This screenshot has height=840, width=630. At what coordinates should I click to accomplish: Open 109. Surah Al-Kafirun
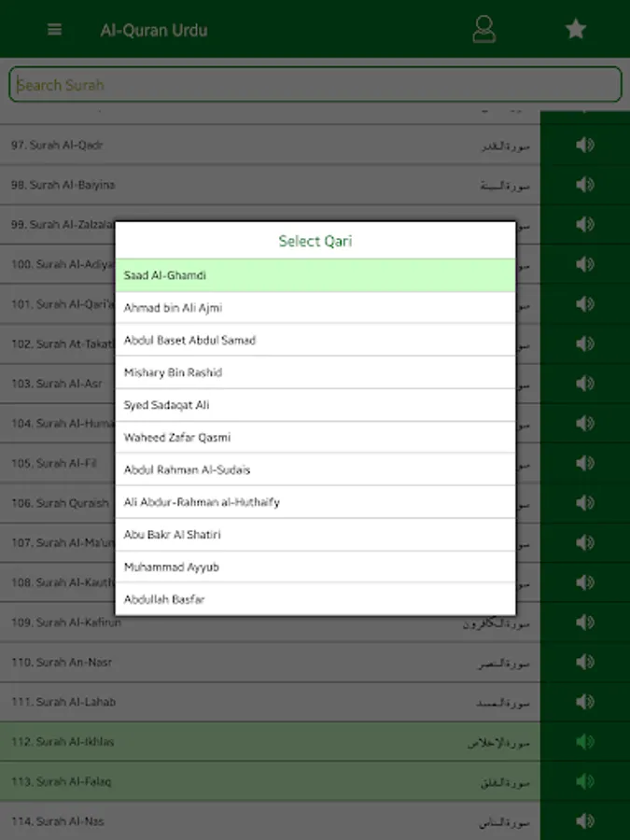coord(270,623)
